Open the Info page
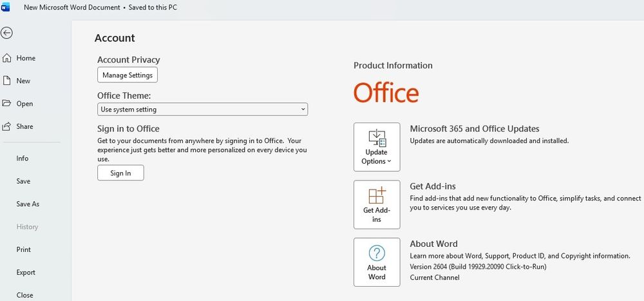Image resolution: width=644 pixels, height=301 pixels. pos(22,159)
